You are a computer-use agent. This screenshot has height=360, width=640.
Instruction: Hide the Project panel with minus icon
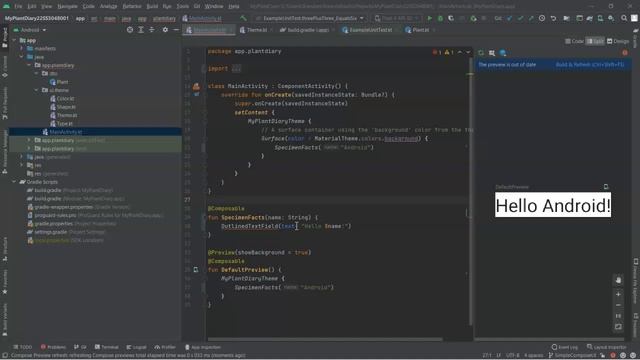pyautogui.click(x=176, y=30)
